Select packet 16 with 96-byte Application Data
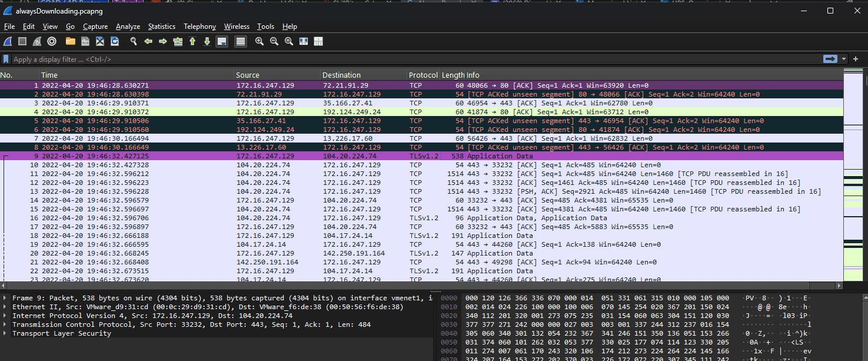This screenshot has width=868, height=361. coord(421,218)
